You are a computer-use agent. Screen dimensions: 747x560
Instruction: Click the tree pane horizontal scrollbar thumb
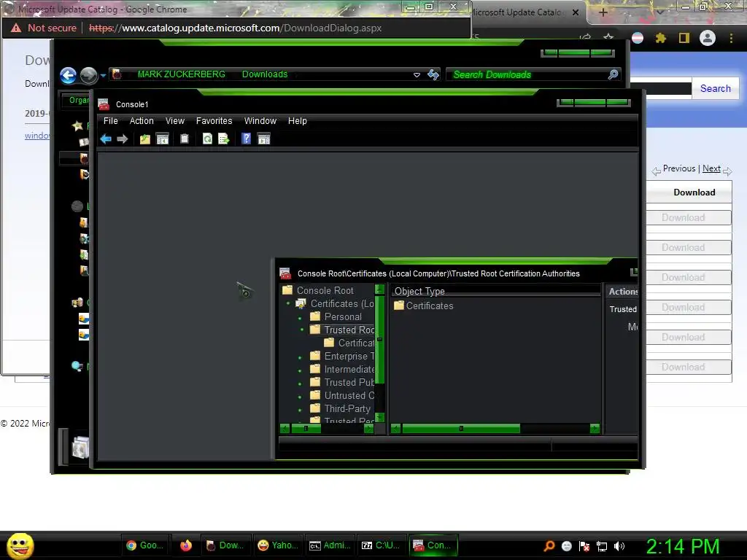306,429
